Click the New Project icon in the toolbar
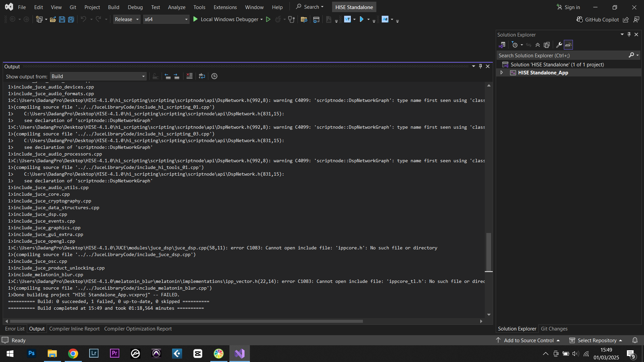 point(39,19)
